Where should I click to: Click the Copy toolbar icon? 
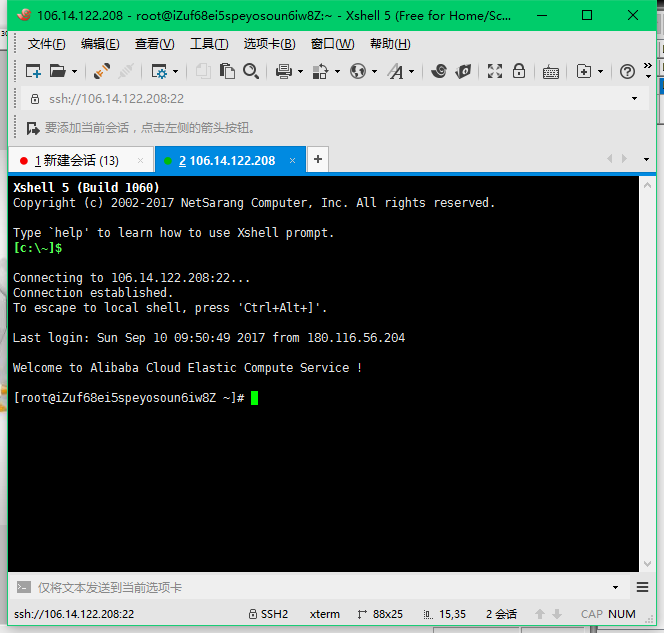pos(203,71)
